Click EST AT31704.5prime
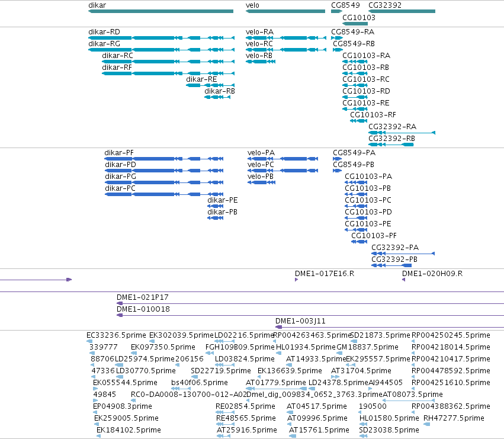The height and width of the screenshot is (439, 504). (x=335, y=377)
